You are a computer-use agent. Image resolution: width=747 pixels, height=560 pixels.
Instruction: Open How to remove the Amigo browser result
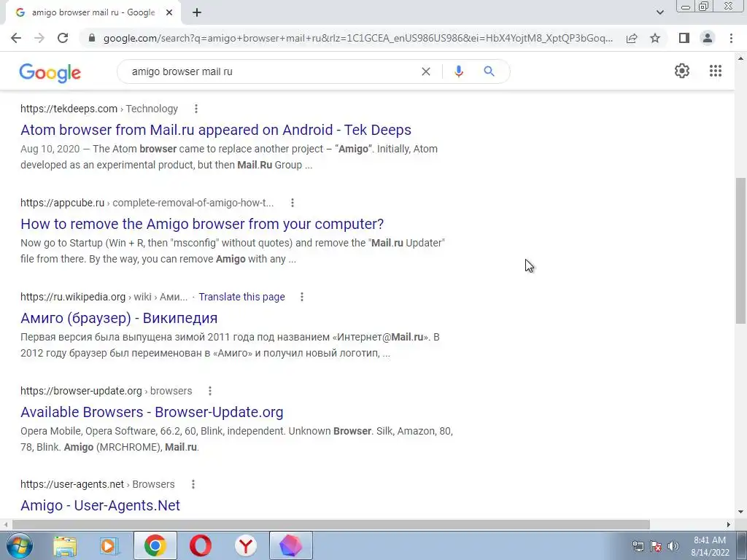click(x=202, y=224)
